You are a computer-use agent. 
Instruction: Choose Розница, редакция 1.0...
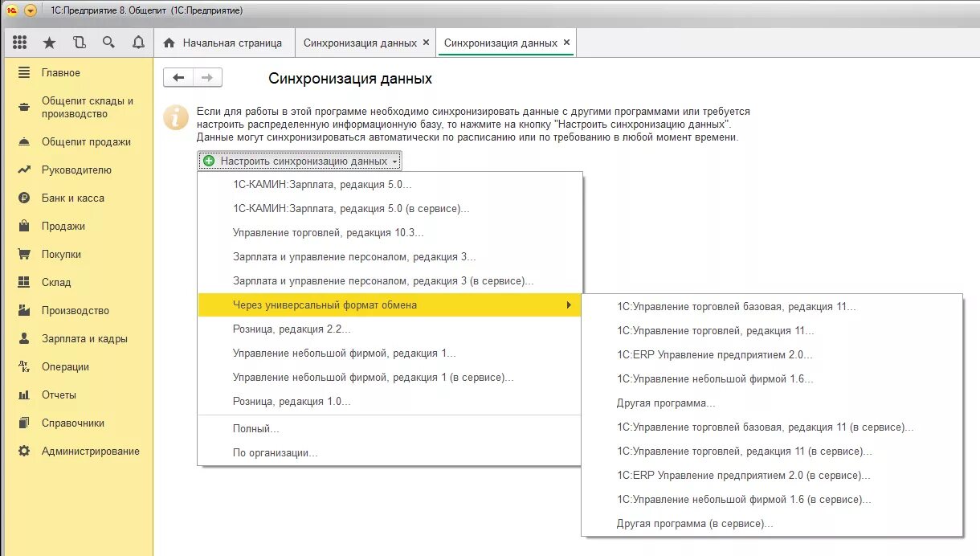pos(389,401)
